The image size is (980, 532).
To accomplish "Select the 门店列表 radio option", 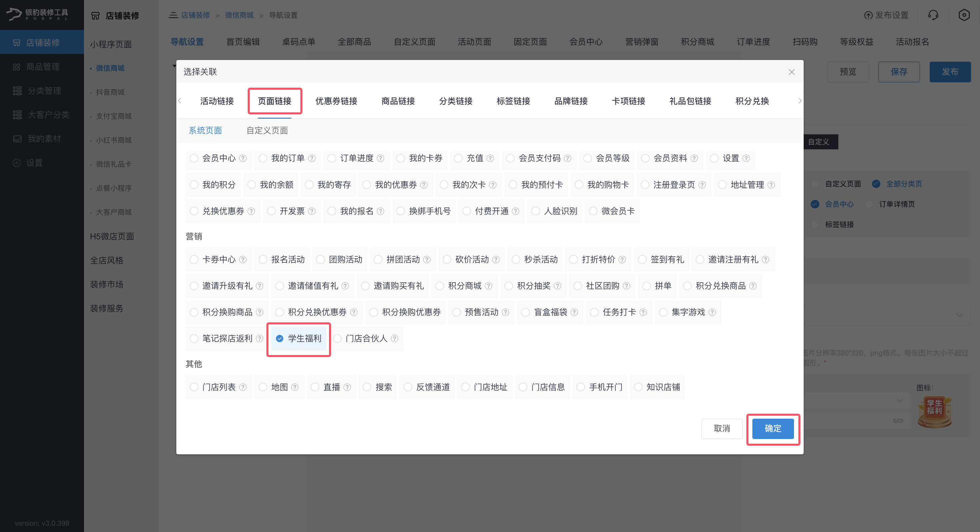I will click(194, 387).
